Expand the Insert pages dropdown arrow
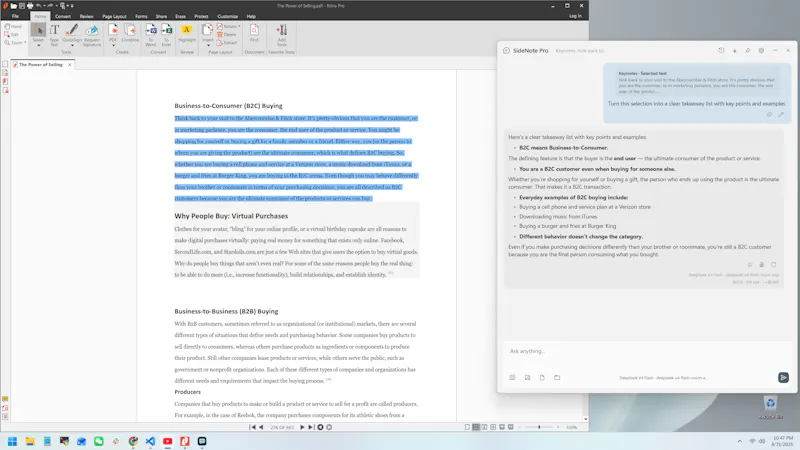The width and height of the screenshot is (800, 450). 208,45
